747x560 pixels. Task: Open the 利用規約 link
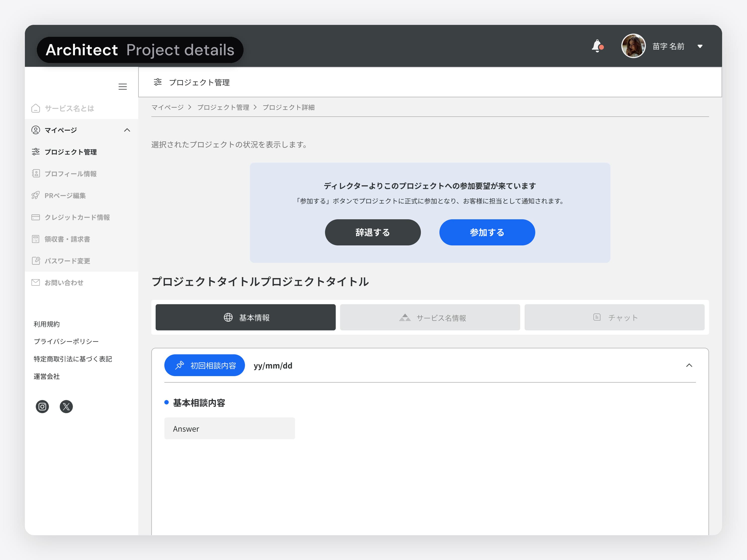[x=47, y=324]
